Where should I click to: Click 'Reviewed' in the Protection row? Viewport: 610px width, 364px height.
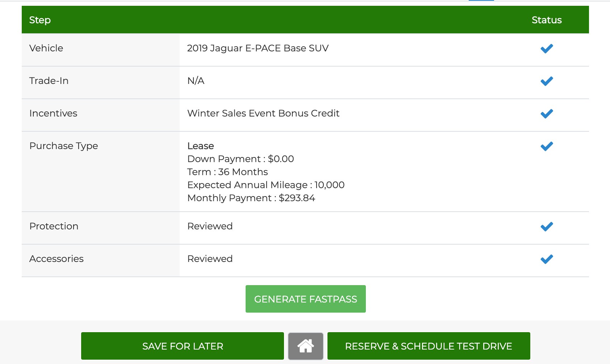click(210, 226)
